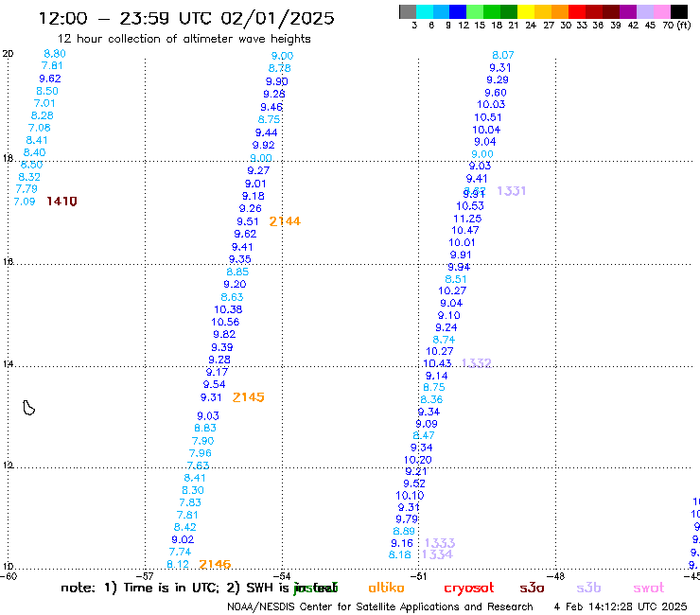Click the wave height value 8.51
The width and height of the screenshot is (700, 615).
pos(456,279)
